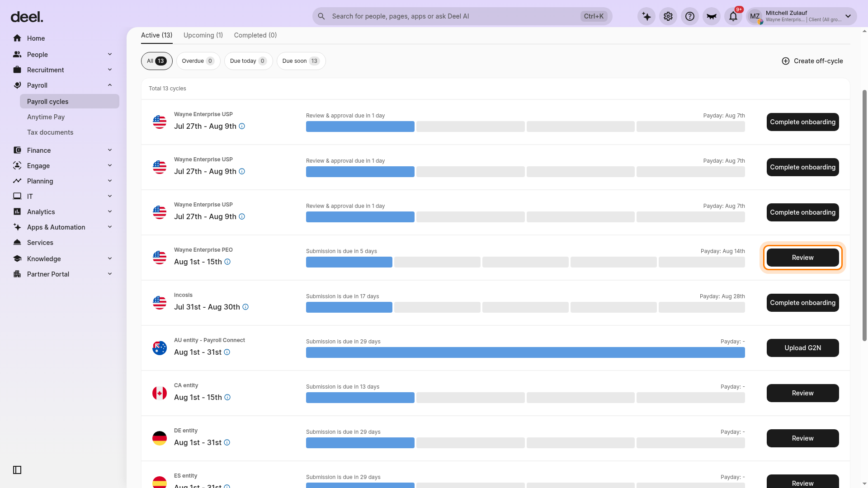The image size is (868, 488).
Task: Click Review for DE entity cycle
Action: (x=803, y=438)
